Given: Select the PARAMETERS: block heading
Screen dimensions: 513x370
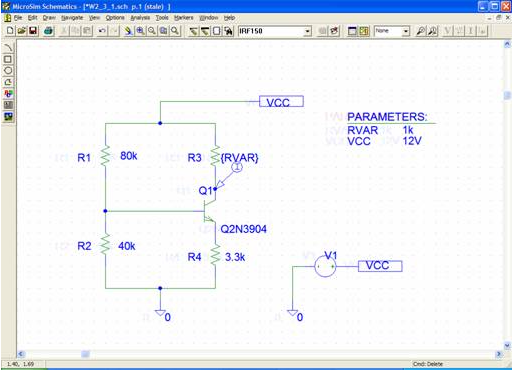Looking at the screenshot, I should pyautogui.click(x=387, y=117).
